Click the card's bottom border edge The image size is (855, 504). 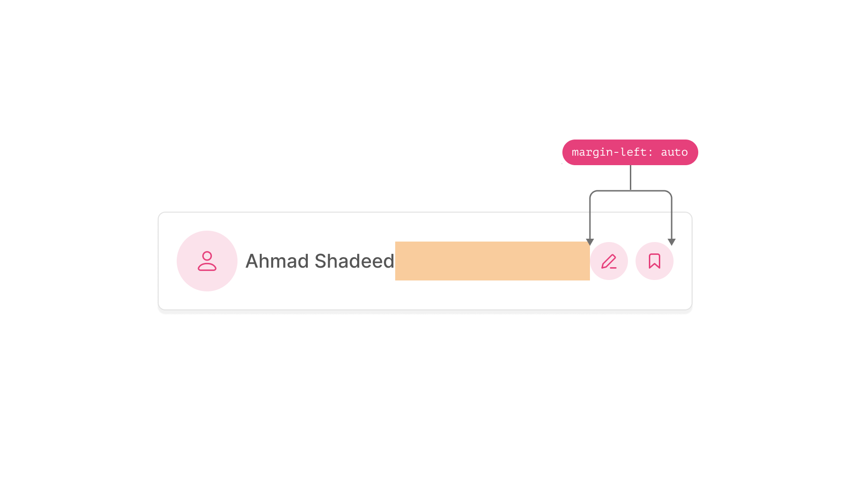pos(425,310)
